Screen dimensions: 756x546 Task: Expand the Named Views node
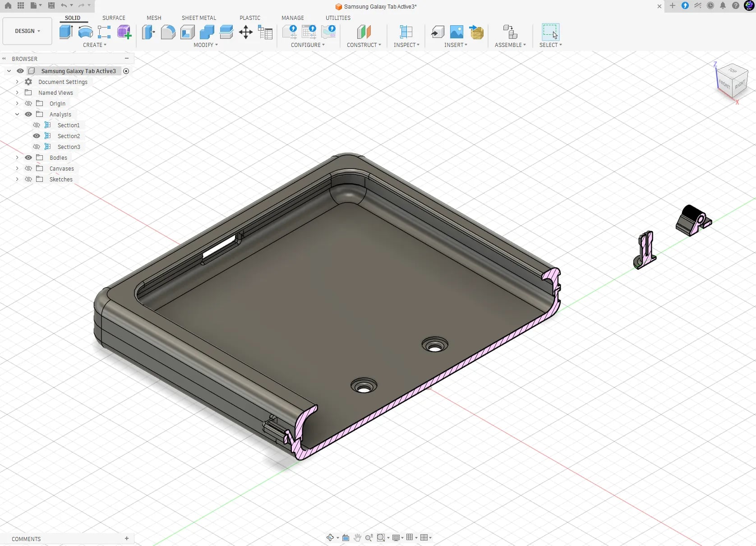point(17,93)
